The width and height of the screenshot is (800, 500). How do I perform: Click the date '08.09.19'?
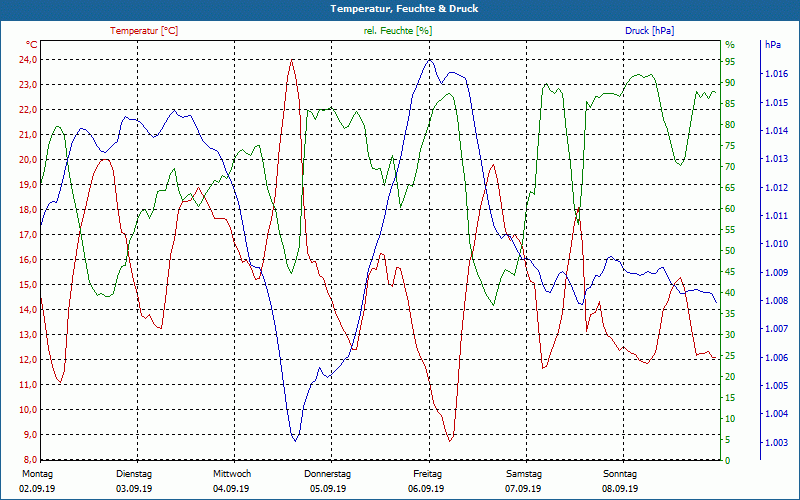(620, 489)
